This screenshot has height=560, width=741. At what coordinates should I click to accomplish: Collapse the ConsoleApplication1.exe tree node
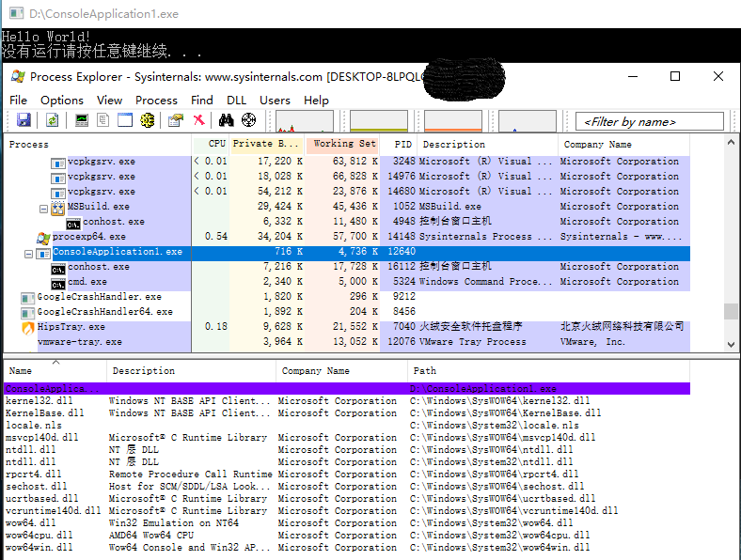28,253
